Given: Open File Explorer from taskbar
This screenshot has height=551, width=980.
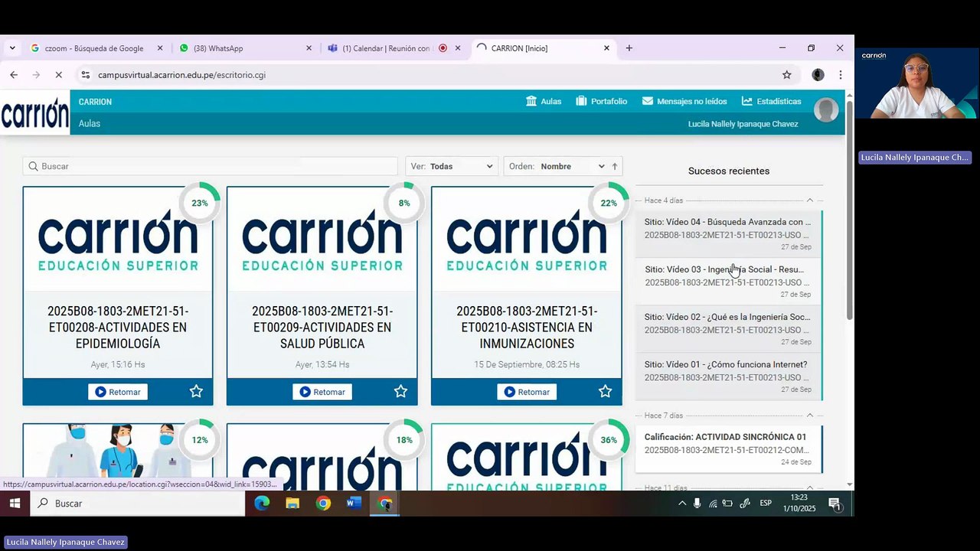Looking at the screenshot, I should [292, 504].
